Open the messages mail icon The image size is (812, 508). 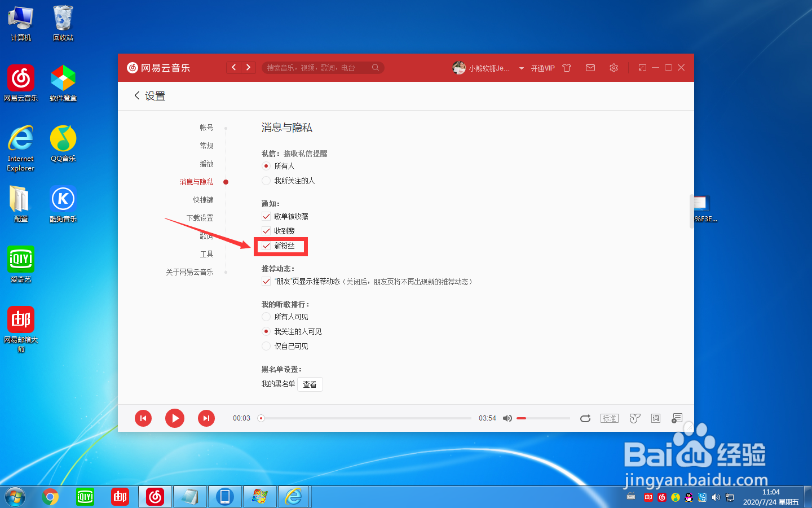[590, 68]
